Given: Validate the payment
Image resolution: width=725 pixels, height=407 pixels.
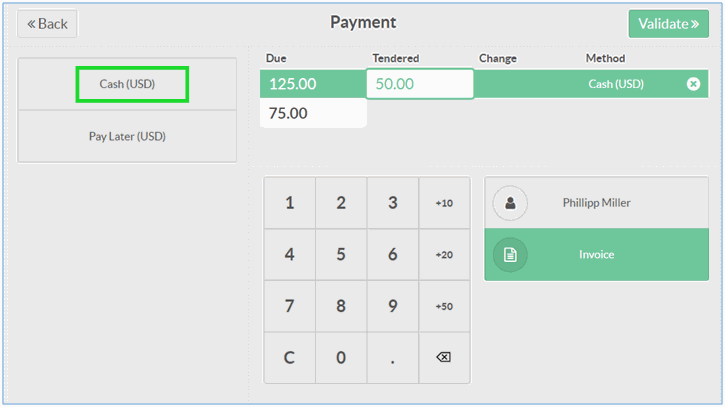Looking at the screenshot, I should 668,24.
